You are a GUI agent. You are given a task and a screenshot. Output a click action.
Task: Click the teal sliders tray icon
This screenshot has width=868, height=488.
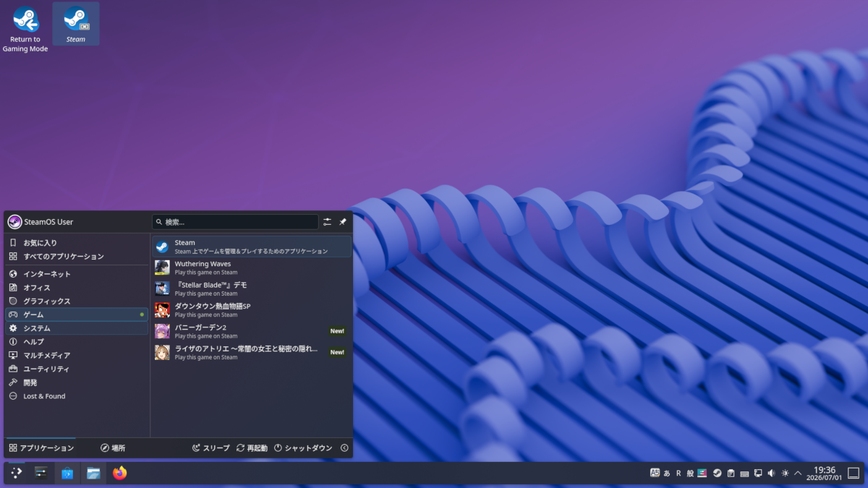pyautogui.click(x=702, y=473)
